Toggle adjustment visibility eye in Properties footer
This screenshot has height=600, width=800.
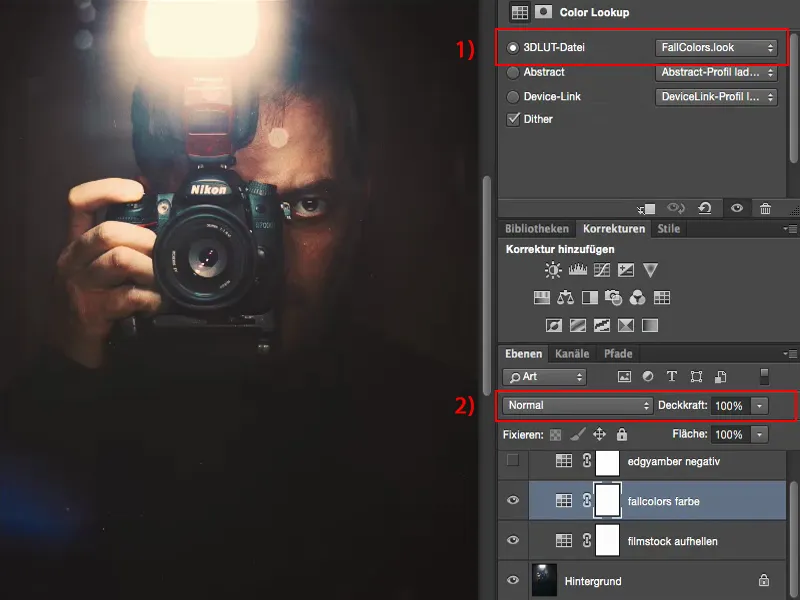coord(737,208)
